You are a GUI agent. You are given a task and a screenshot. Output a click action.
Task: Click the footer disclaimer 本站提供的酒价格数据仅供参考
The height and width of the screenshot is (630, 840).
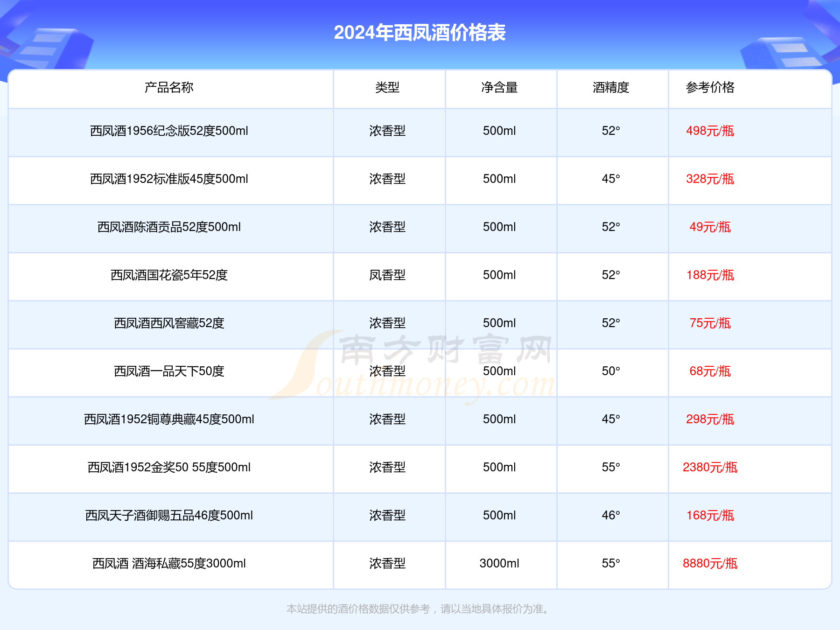(358, 609)
